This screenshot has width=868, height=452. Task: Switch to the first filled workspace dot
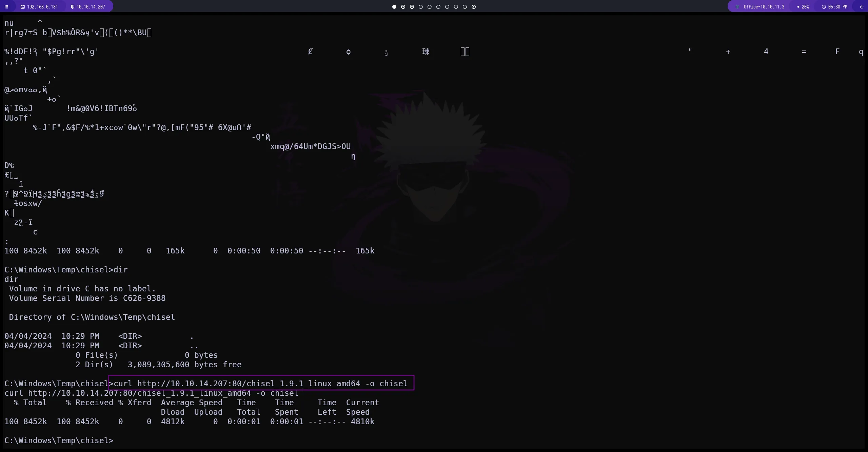tap(394, 7)
